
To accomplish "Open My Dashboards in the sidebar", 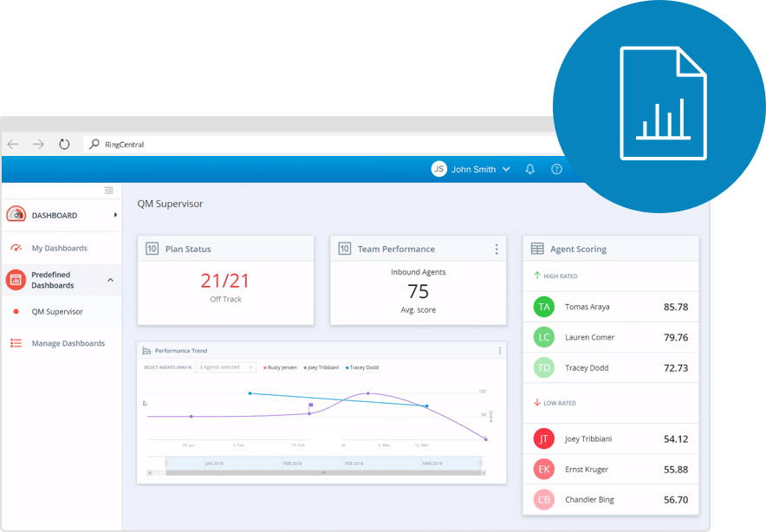I will [59, 248].
